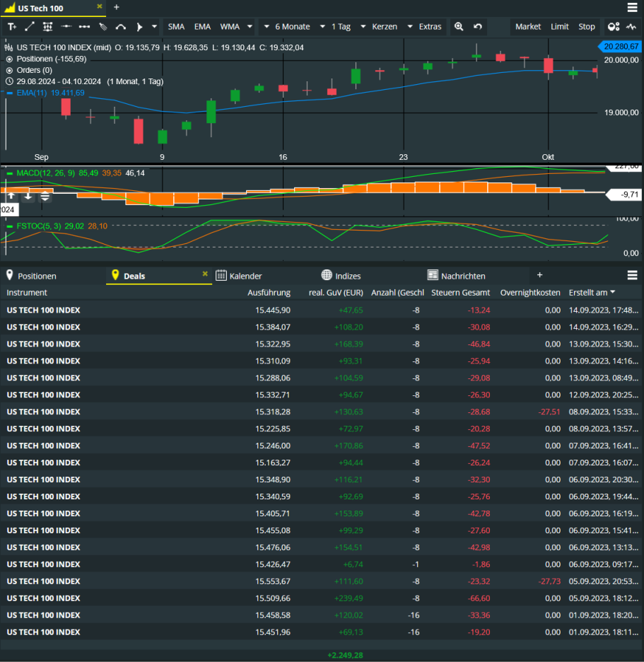The width and height of the screenshot is (644, 662).
Task: Add a new bottom panel tab
Action: point(540,275)
